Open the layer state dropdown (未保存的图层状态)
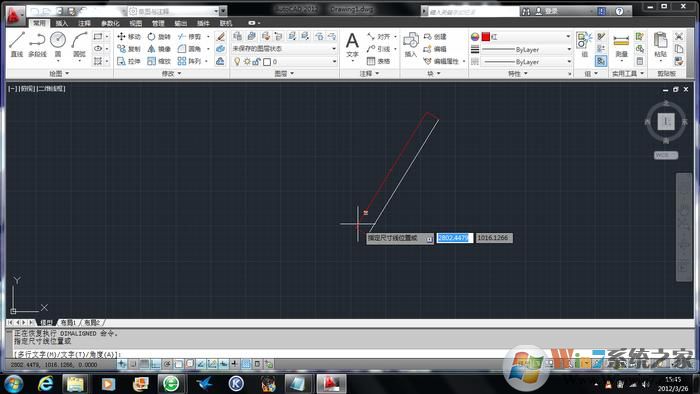The image size is (700, 394). coord(284,48)
